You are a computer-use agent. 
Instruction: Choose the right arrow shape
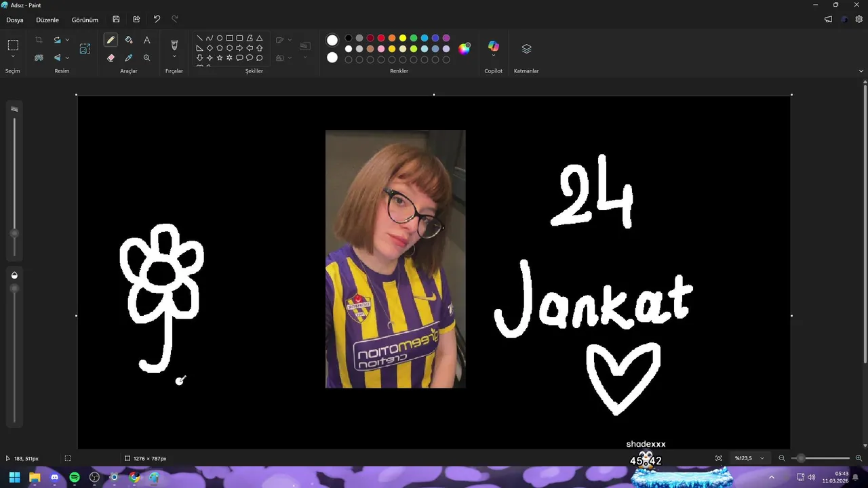(x=239, y=48)
